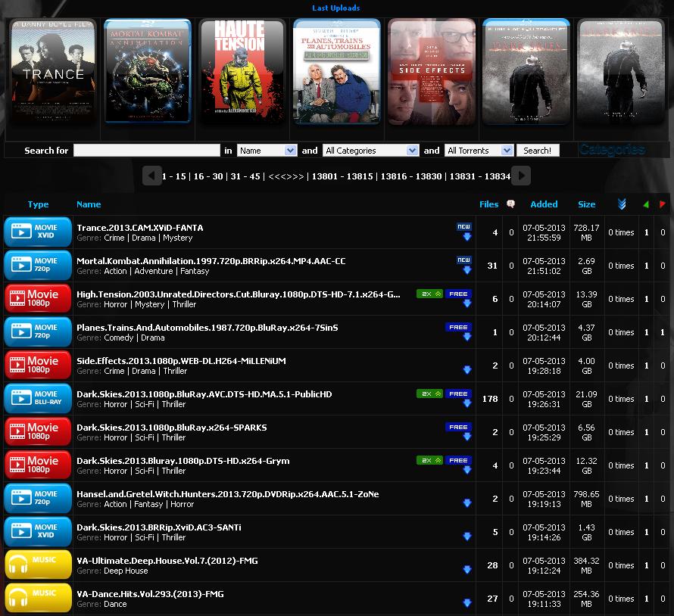Download VA-Ultimate Deep House via blue arrow

466,569
